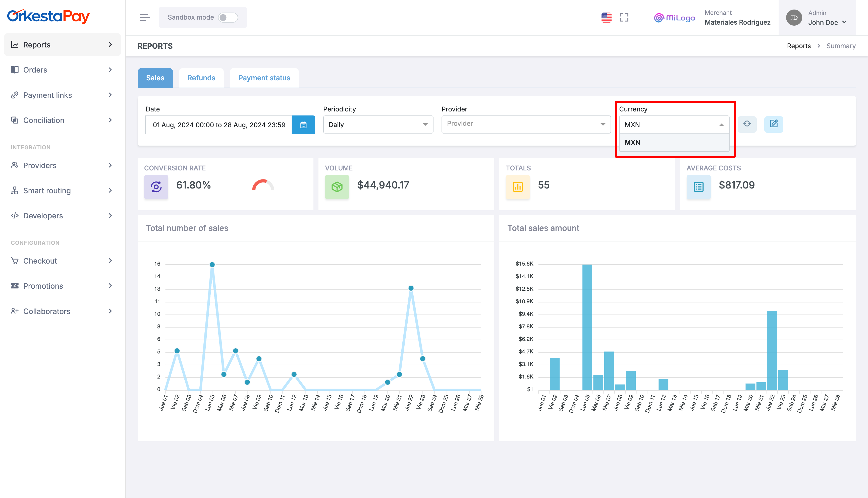Click the Summary breadcrumb
Viewport: 868px width, 498px height.
pyautogui.click(x=841, y=46)
